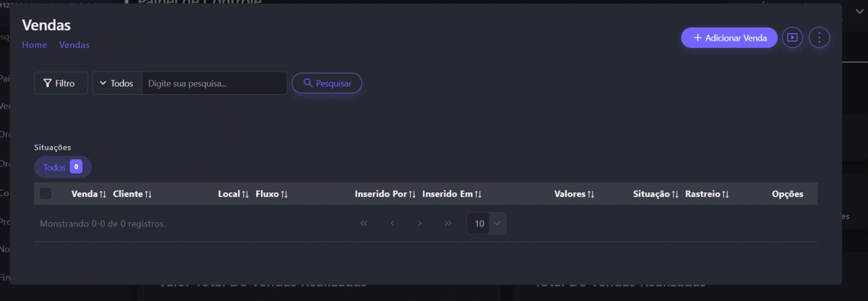Sort by Inserido Em column arrows
The height and width of the screenshot is (301, 868).
point(478,195)
